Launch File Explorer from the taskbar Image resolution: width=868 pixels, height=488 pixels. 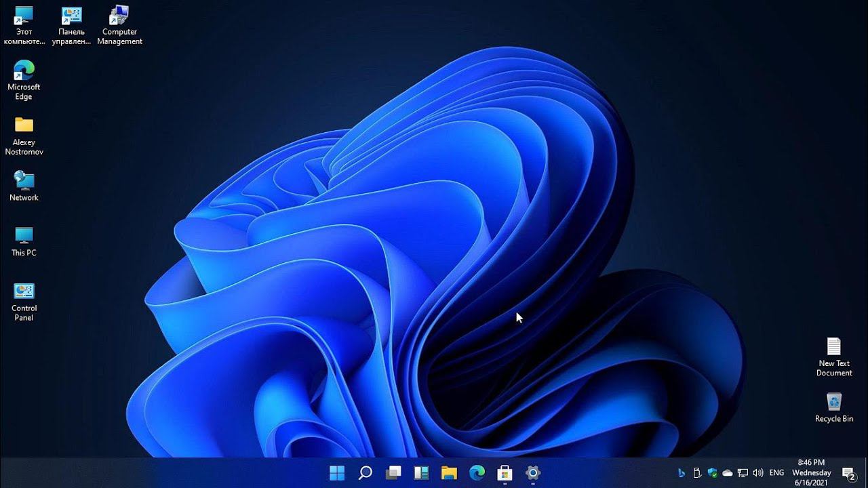(449, 472)
